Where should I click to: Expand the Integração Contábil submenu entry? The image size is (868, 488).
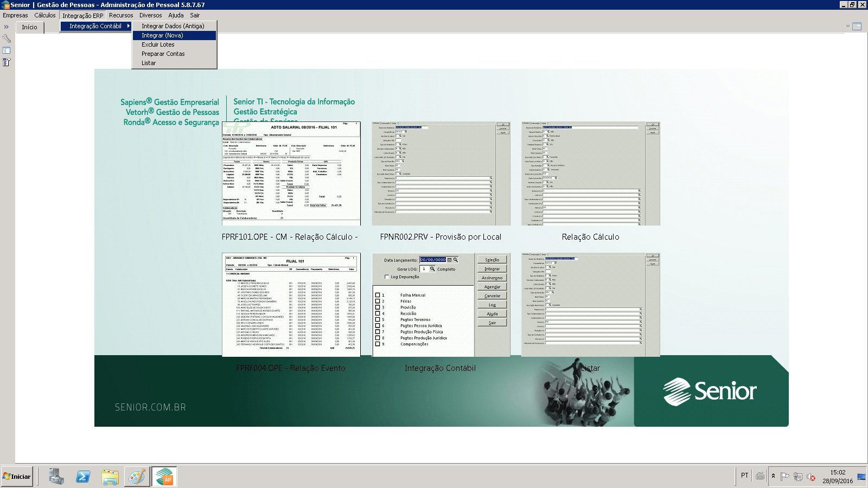(x=96, y=26)
